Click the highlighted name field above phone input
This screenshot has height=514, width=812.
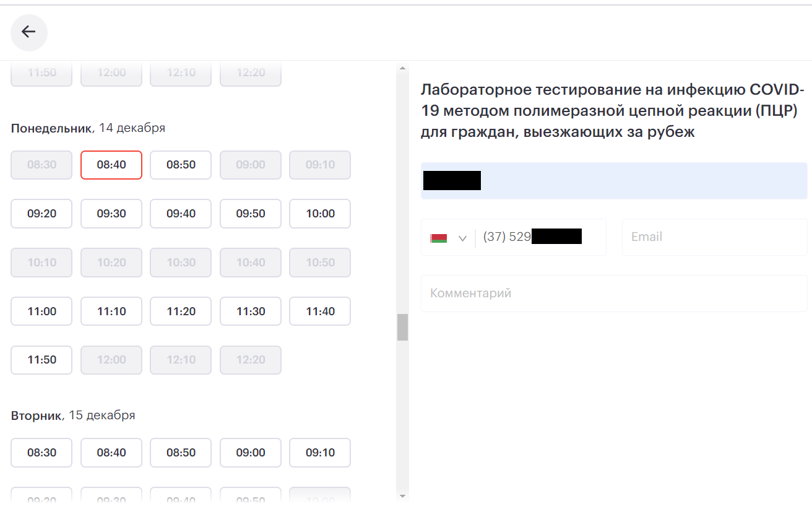(614, 180)
